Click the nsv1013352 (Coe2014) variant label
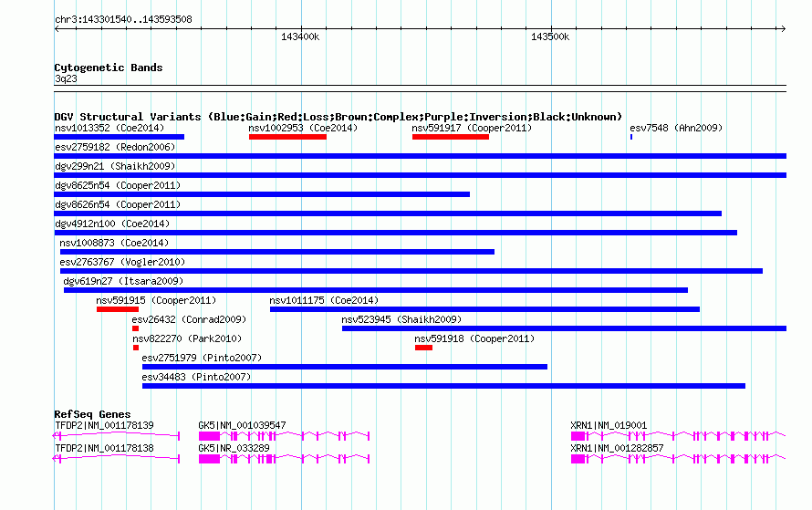This screenshot has height=510, width=812. (109, 128)
